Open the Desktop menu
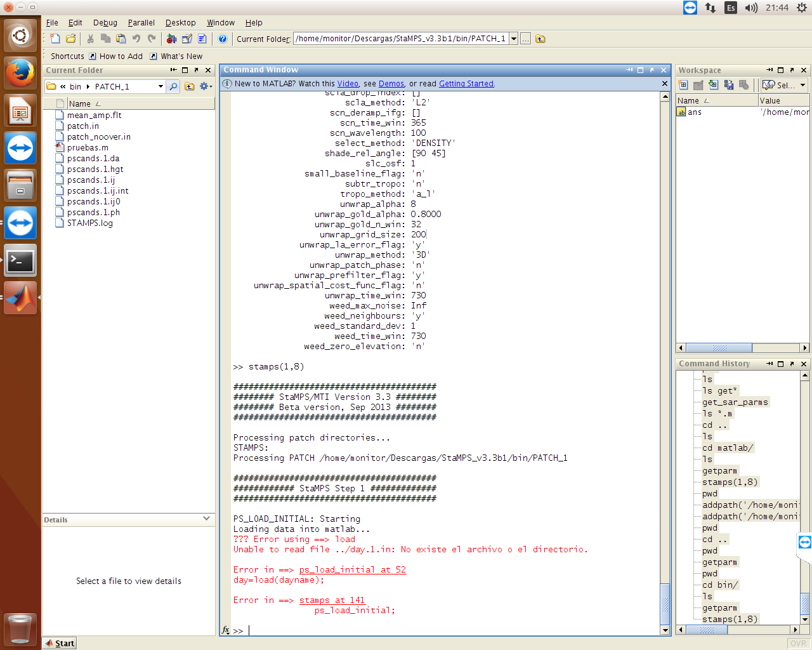Image resolution: width=812 pixels, height=650 pixels. pos(181,22)
